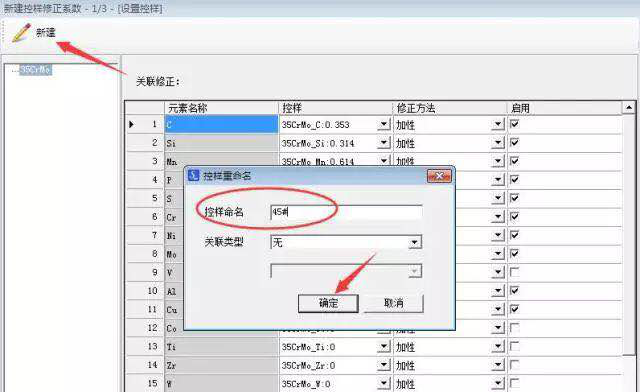The height and width of the screenshot is (392, 640).
Task: Click the 修正方法 column header
Action: (x=449, y=108)
